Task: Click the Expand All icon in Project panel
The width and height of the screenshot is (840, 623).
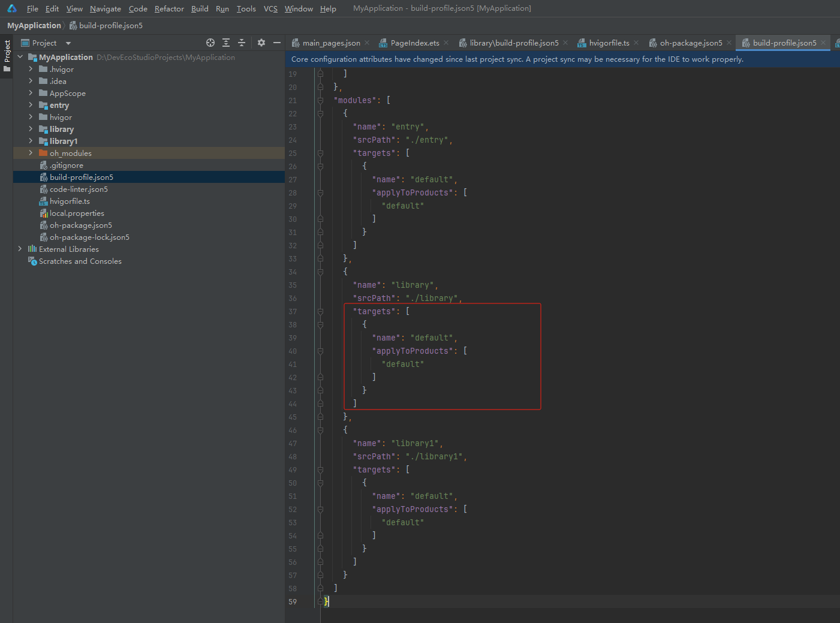Action: click(x=226, y=43)
